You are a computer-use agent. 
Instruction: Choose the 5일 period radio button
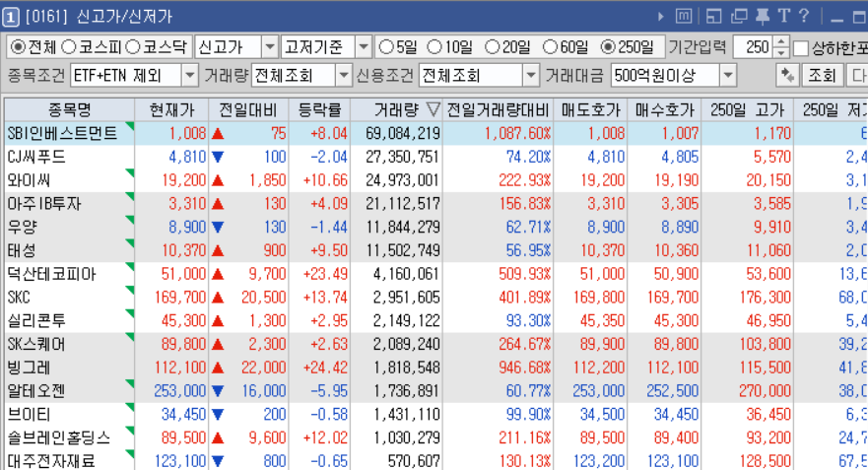pos(386,47)
